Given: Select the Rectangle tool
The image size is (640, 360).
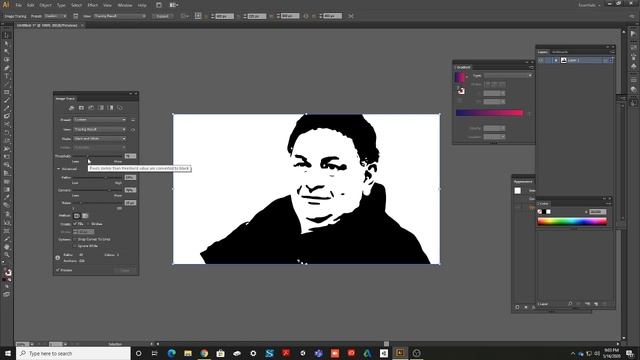Looking at the screenshot, I should (x=7, y=93).
